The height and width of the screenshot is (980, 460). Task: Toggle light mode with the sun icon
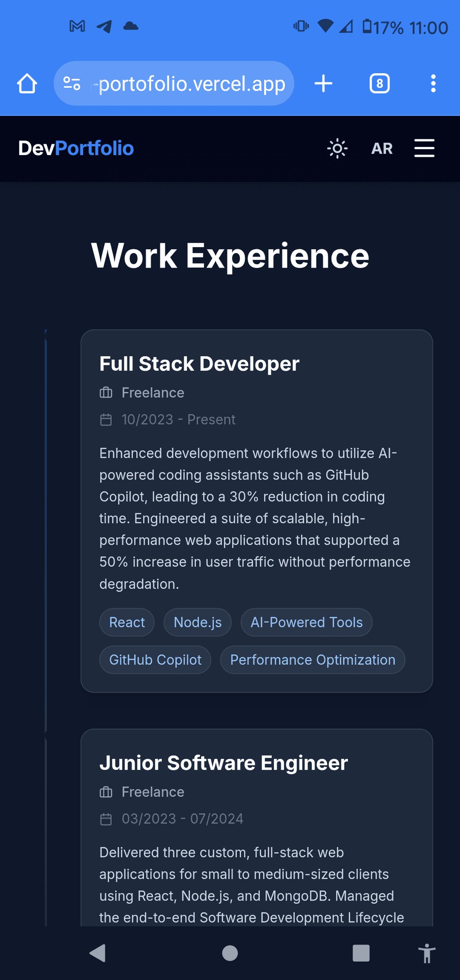pyautogui.click(x=337, y=148)
